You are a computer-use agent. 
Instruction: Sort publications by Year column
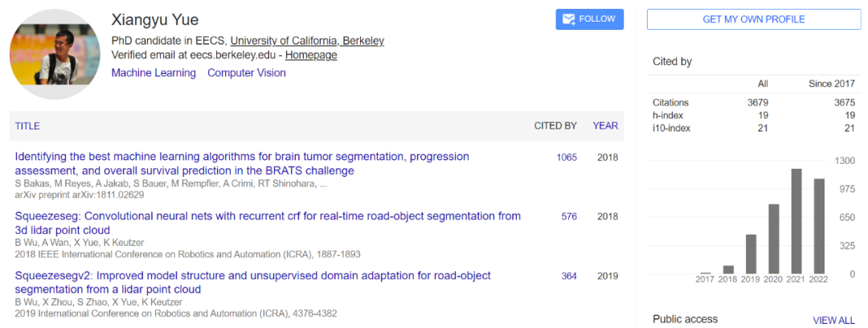point(605,126)
